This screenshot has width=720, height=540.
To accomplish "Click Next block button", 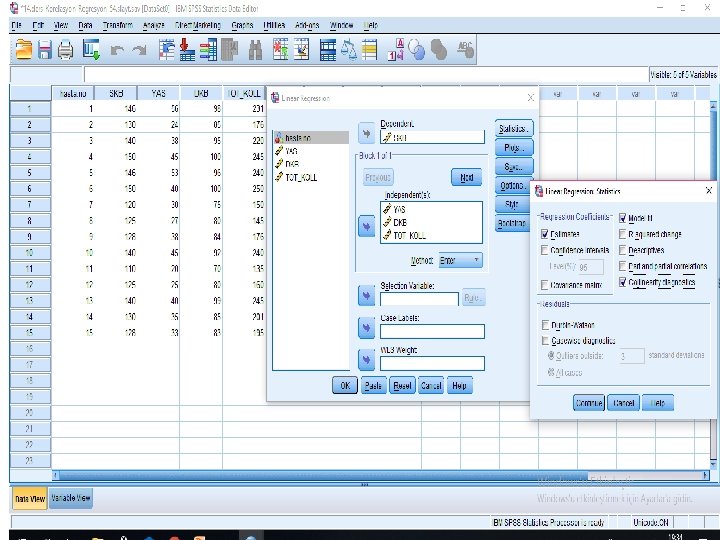I will [467, 177].
